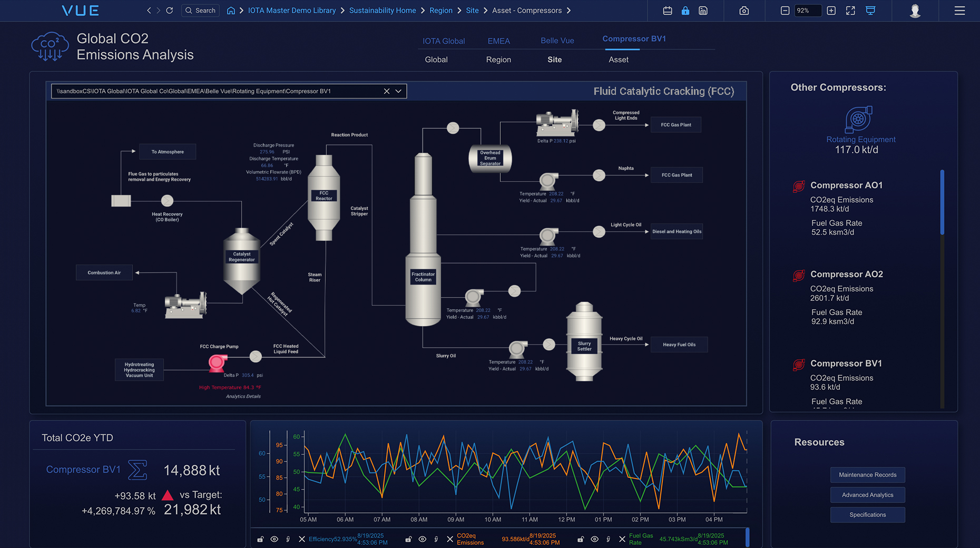The image size is (980, 548).
Task: Switch to EMEA tab
Action: pyautogui.click(x=498, y=41)
